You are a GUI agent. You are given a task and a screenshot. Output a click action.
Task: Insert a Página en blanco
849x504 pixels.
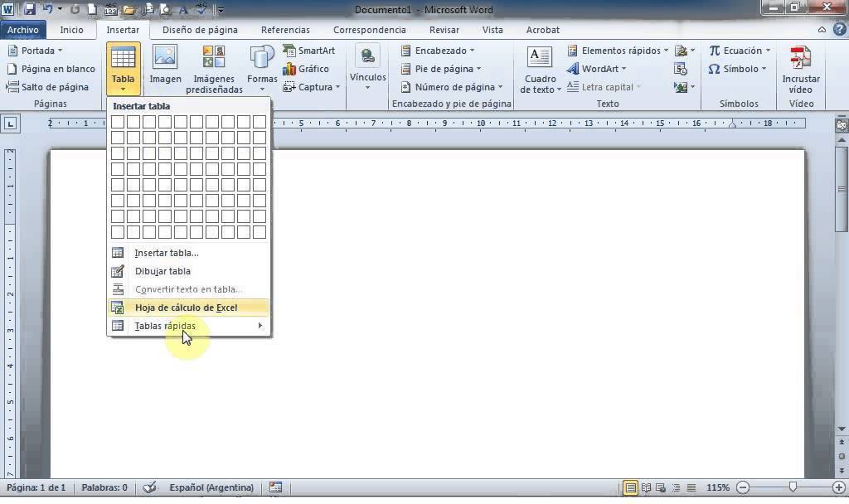point(51,69)
